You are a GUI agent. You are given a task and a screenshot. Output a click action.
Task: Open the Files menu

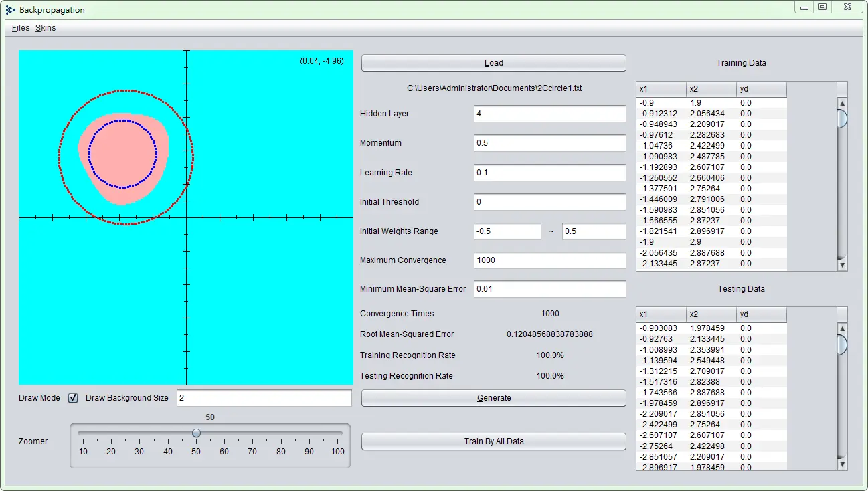point(21,28)
